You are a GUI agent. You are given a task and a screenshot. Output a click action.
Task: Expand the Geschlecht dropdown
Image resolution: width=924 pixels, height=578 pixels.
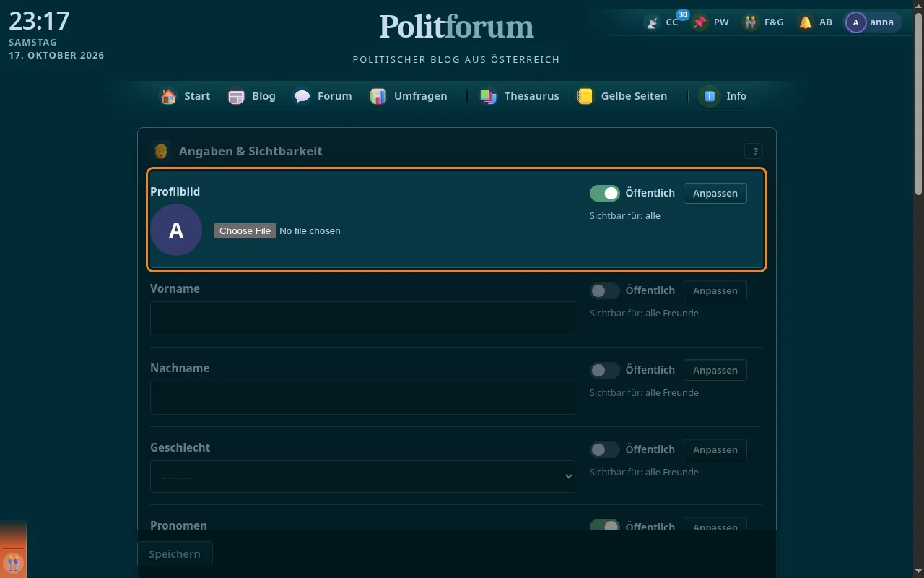362,477
